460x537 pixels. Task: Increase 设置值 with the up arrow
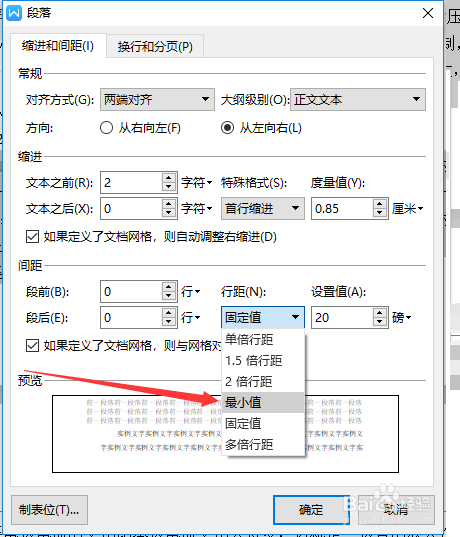[x=380, y=313]
